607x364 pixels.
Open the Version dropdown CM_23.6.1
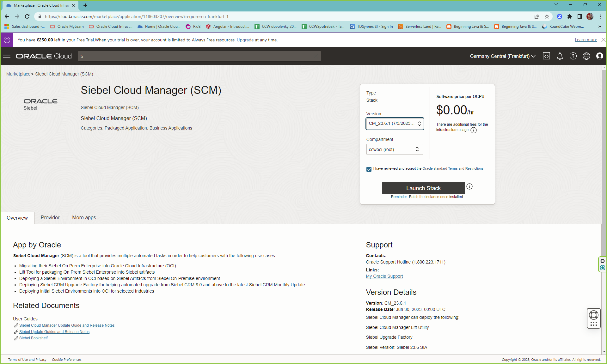395,124
